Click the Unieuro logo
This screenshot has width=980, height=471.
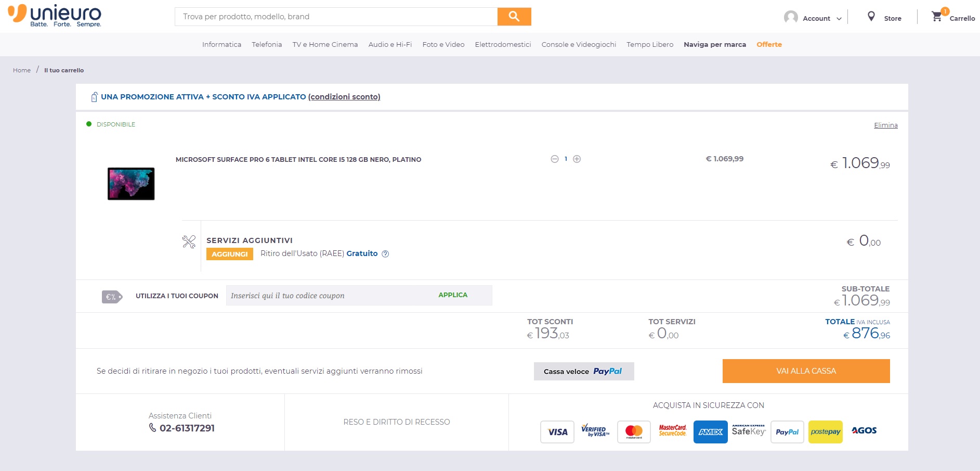[55, 16]
